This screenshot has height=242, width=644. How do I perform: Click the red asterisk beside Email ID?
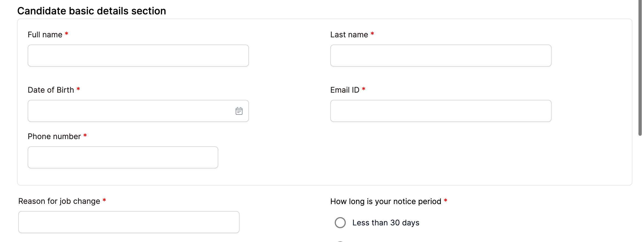pyautogui.click(x=363, y=89)
